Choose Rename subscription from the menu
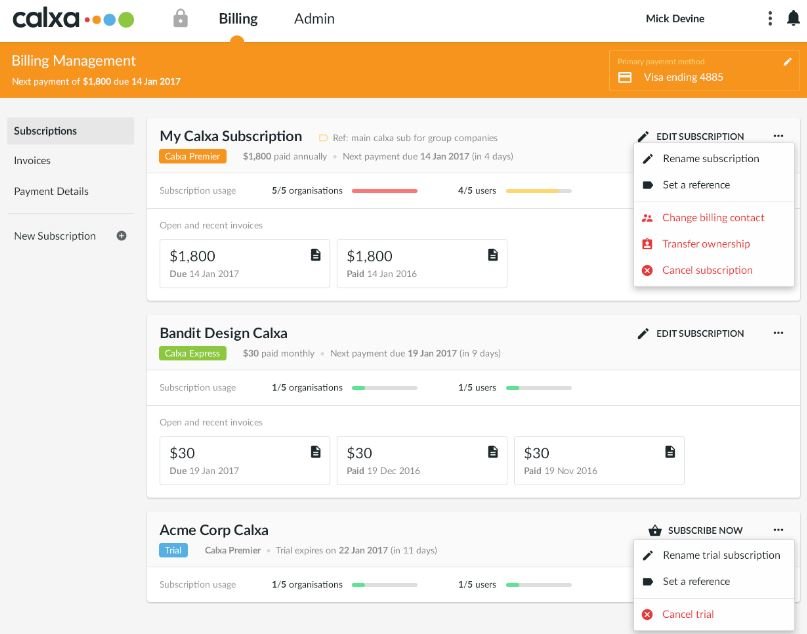The image size is (807, 634). point(714,158)
